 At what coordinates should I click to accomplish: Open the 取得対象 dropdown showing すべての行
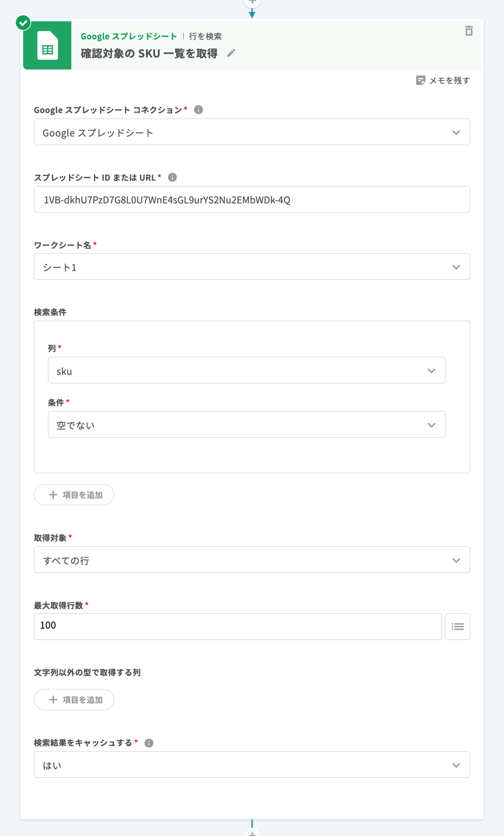coord(252,560)
